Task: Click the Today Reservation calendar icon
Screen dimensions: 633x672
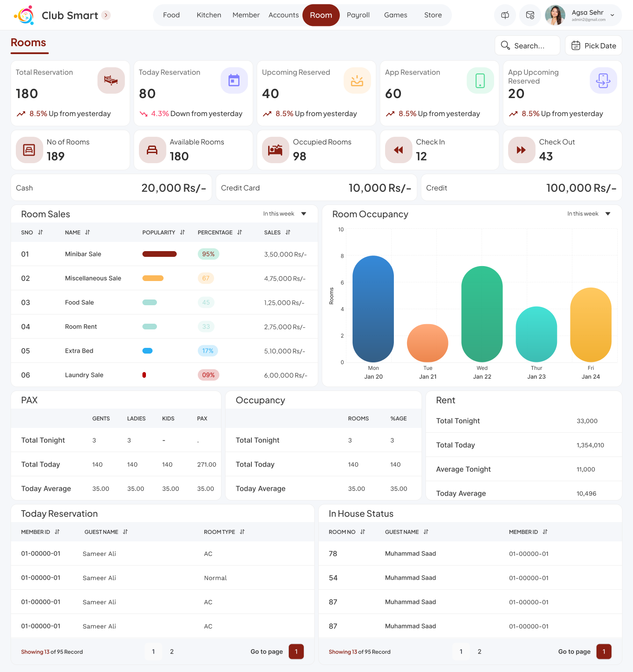Action: [234, 80]
